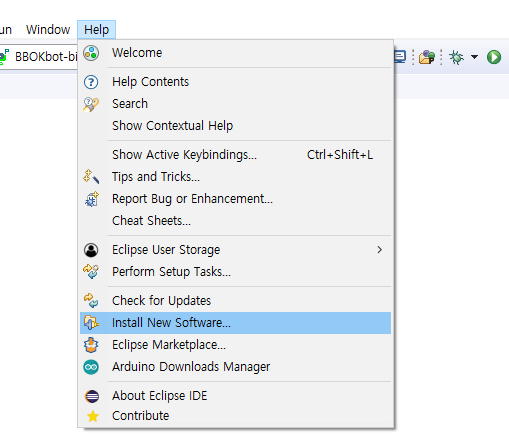Screen dimensions: 509x443
Task: Click the Ctrl+Shift+L shortcut text
Action: point(340,155)
